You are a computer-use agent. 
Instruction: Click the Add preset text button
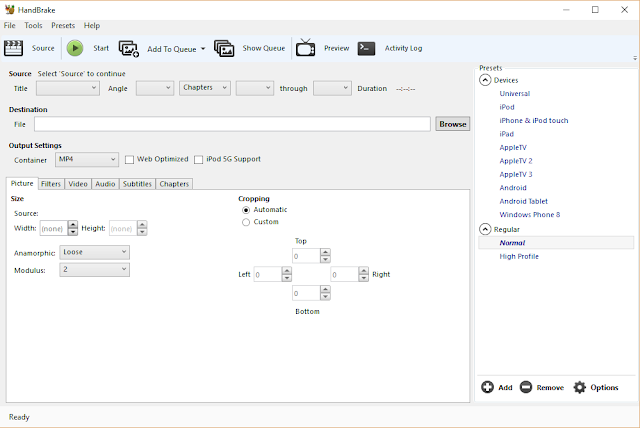(505, 388)
